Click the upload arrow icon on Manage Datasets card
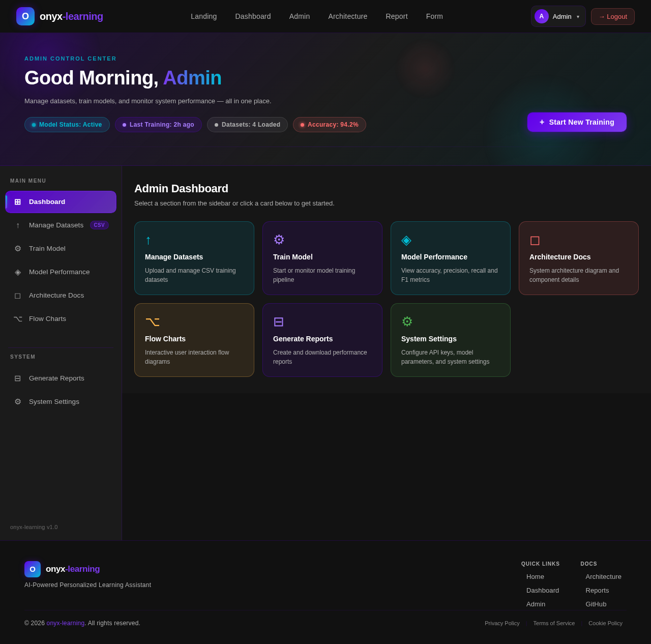The height and width of the screenshot is (644, 651). pos(149,240)
